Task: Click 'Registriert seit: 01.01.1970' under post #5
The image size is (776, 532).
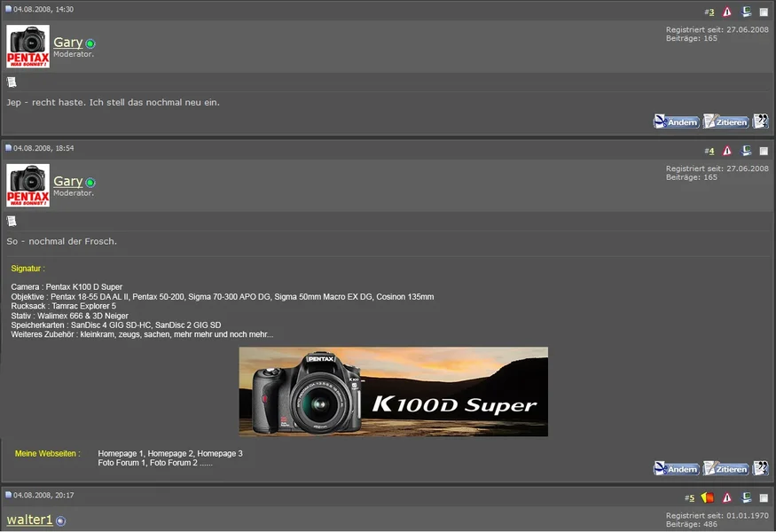Action: point(717,516)
